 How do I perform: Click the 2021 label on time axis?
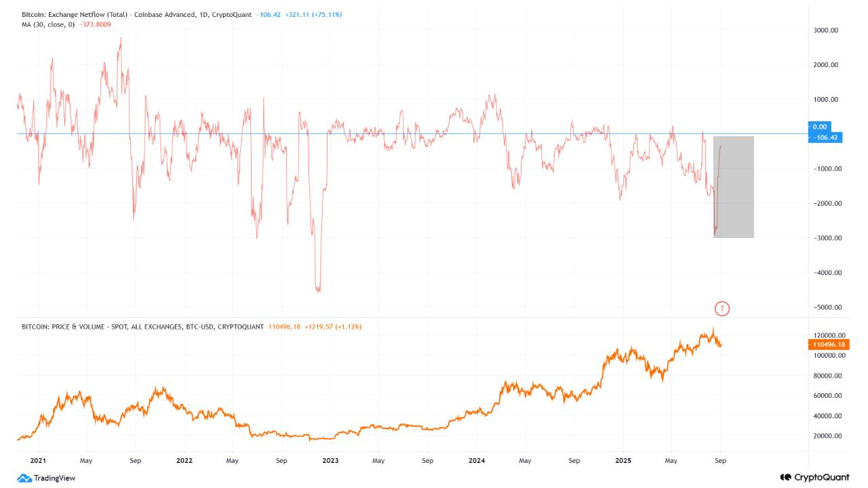tap(38, 461)
